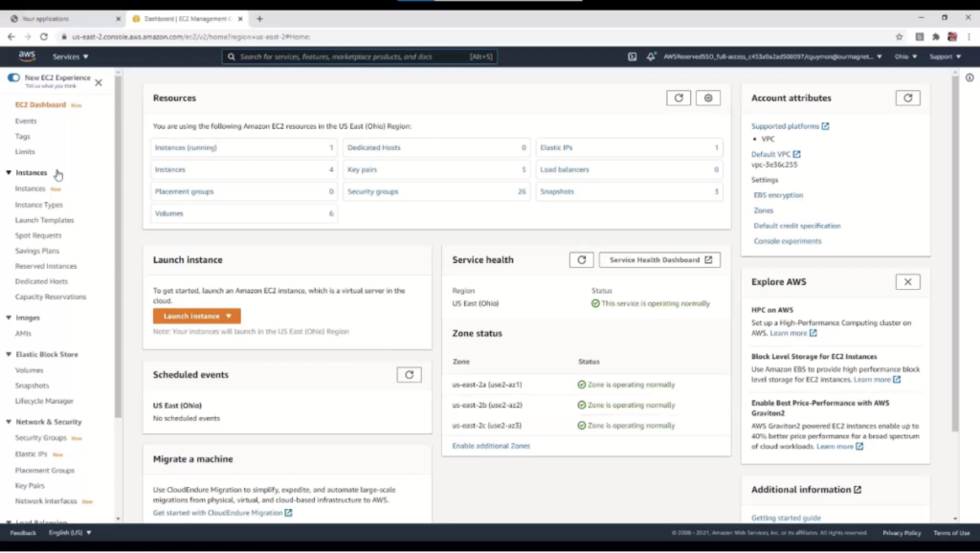Screen dimensions: 980x553
Task: Open the account name dropdown
Action: (x=772, y=56)
